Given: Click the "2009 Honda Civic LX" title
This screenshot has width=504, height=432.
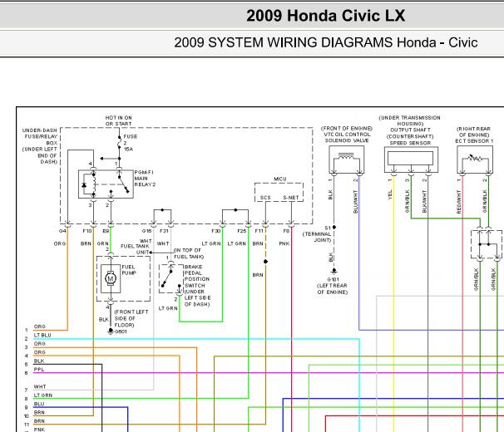Looking at the screenshot, I should (x=326, y=16).
